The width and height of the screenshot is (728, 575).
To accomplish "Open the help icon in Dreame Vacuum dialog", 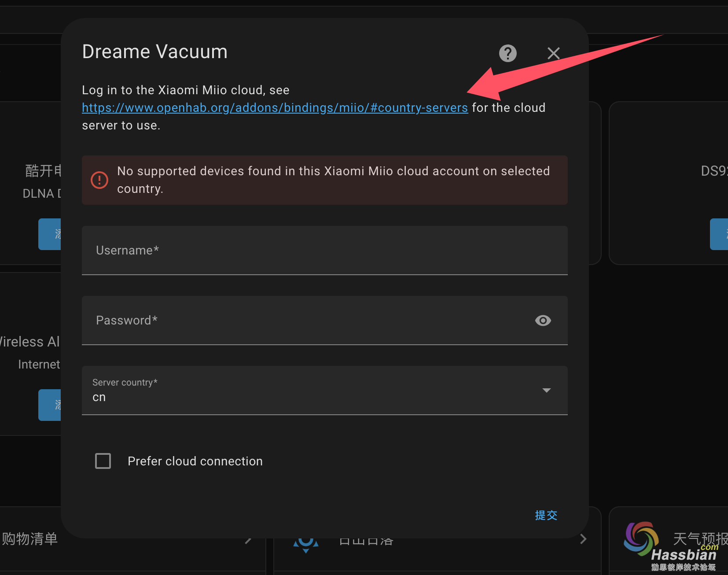I will [507, 53].
